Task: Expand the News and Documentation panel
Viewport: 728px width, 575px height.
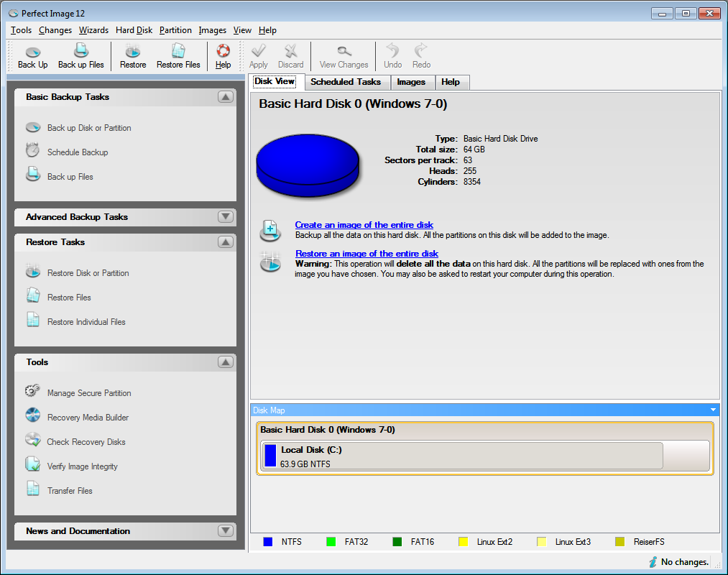Action: point(225,530)
